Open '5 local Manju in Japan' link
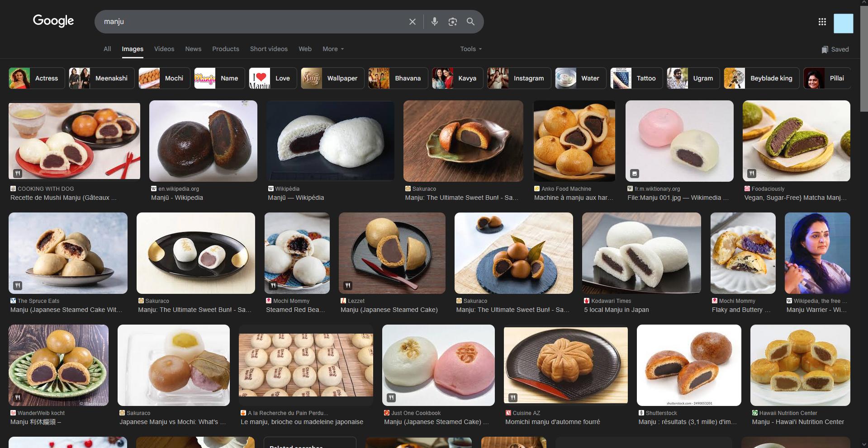The image size is (868, 448). pyautogui.click(x=616, y=310)
